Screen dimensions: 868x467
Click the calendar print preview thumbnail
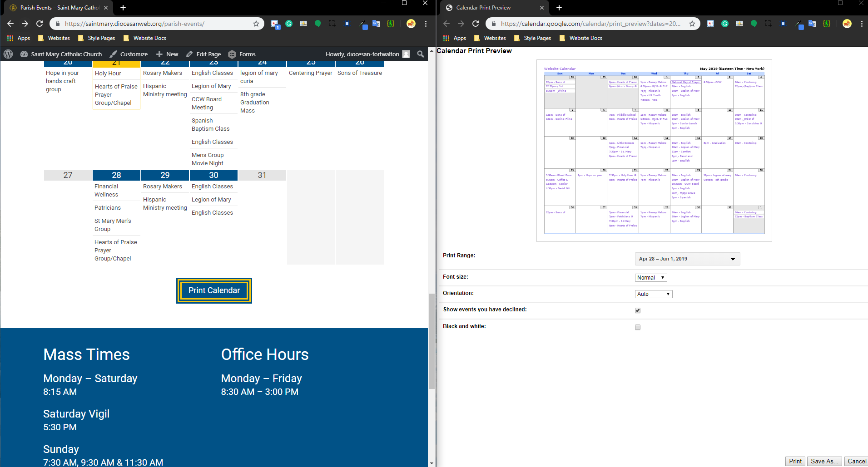tap(654, 151)
